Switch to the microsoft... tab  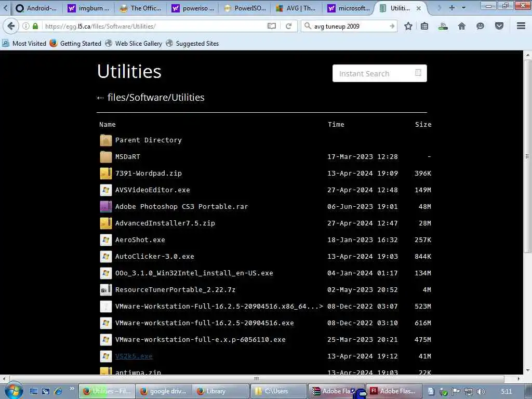point(349,8)
